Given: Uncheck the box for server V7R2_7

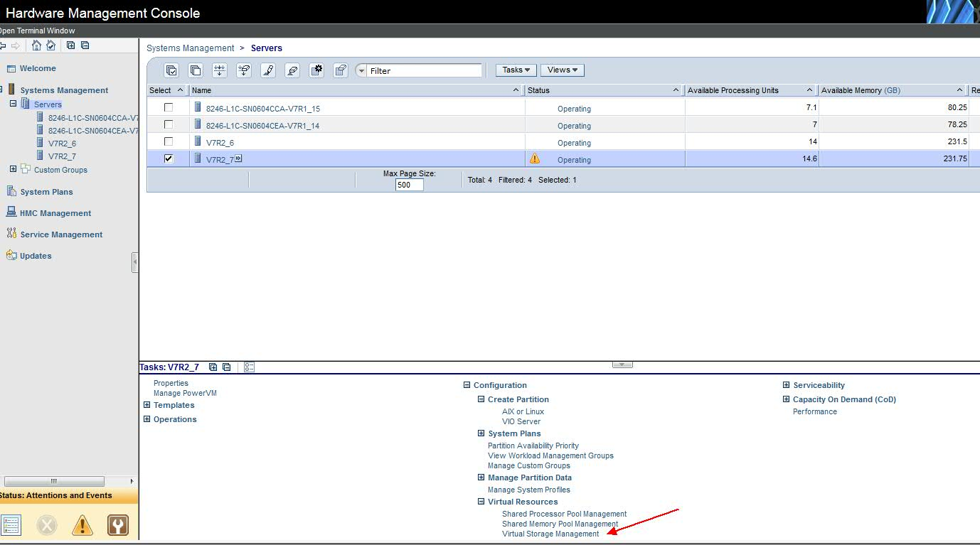Looking at the screenshot, I should pyautogui.click(x=169, y=158).
